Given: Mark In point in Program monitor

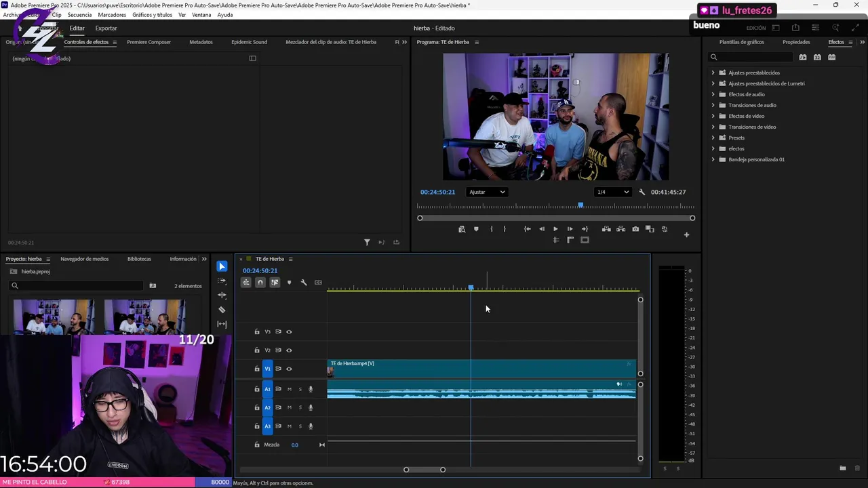Looking at the screenshot, I should point(491,229).
